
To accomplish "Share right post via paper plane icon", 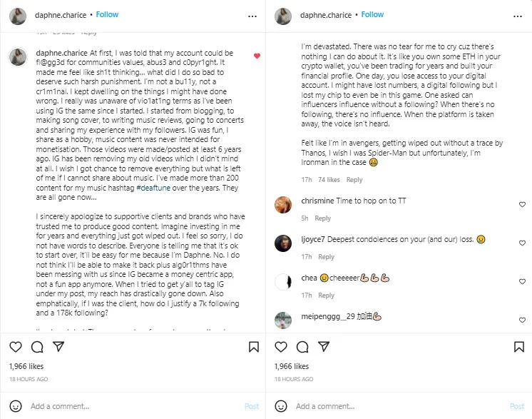I will tap(326, 347).
